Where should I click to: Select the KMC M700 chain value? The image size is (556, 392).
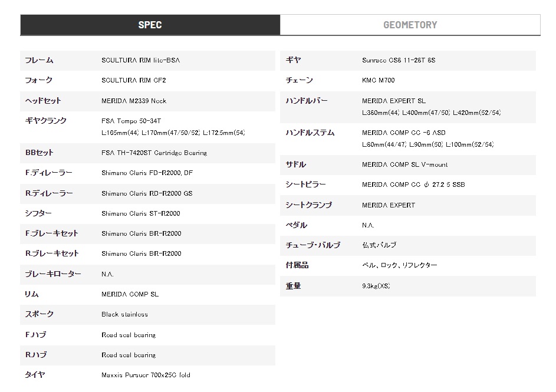(x=378, y=80)
